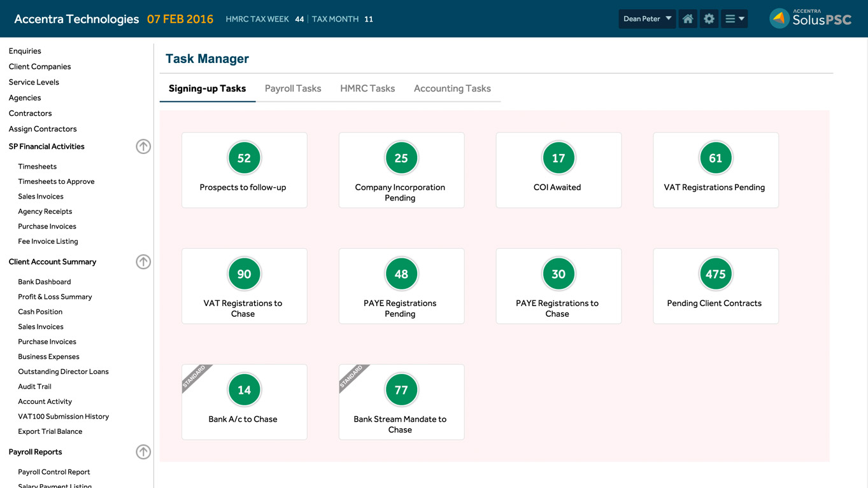Viewport: 868px width, 488px height.
Task: Open the 17 COI Awaited circle
Action: (559, 158)
